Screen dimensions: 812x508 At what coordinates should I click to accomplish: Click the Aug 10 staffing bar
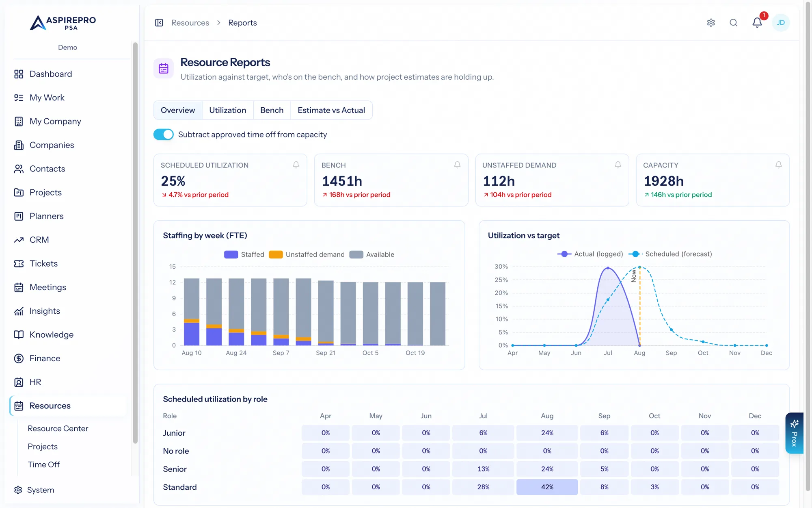[x=192, y=312]
